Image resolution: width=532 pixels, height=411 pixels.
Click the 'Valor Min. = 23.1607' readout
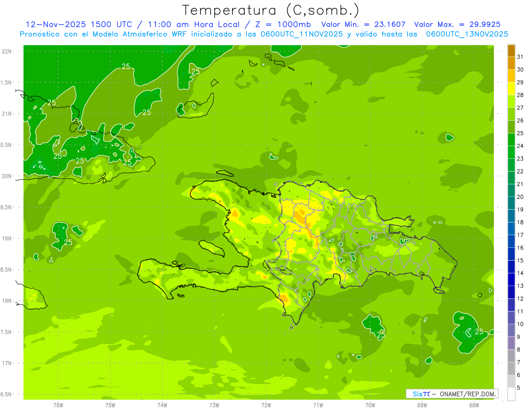363,24
